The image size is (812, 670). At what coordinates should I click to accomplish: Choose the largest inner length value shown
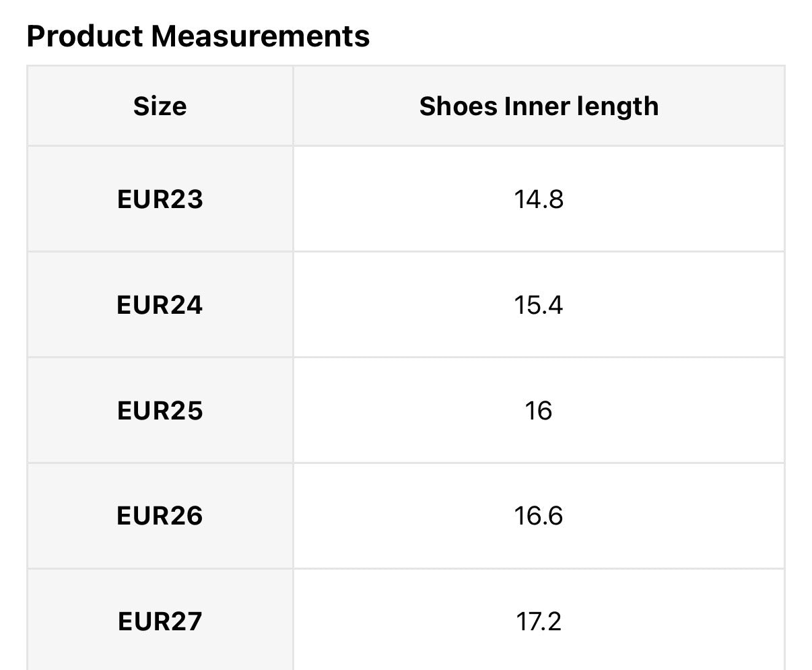(x=539, y=621)
